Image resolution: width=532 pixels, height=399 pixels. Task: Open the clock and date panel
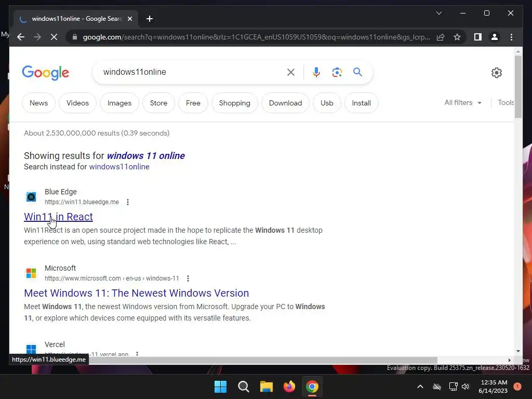click(x=494, y=387)
